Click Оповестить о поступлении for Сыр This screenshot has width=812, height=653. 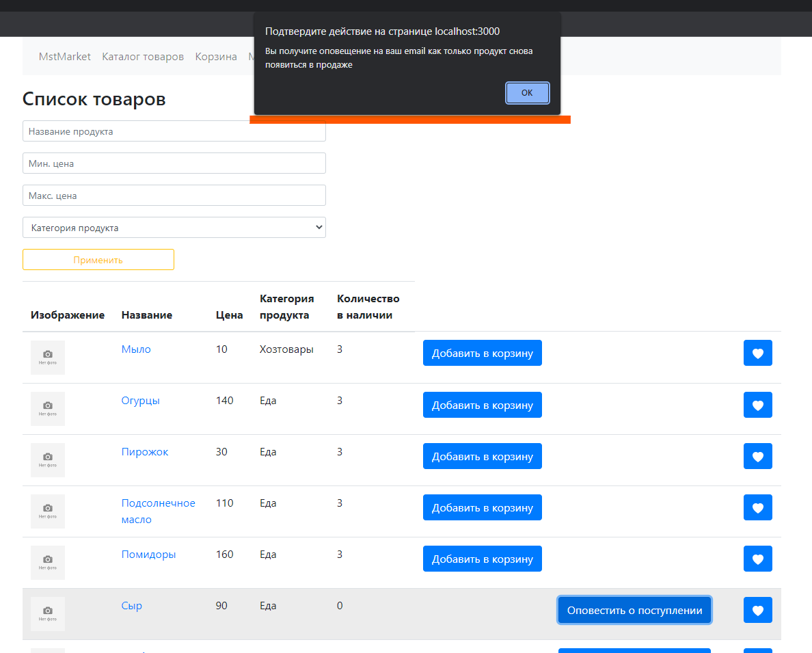click(x=634, y=610)
